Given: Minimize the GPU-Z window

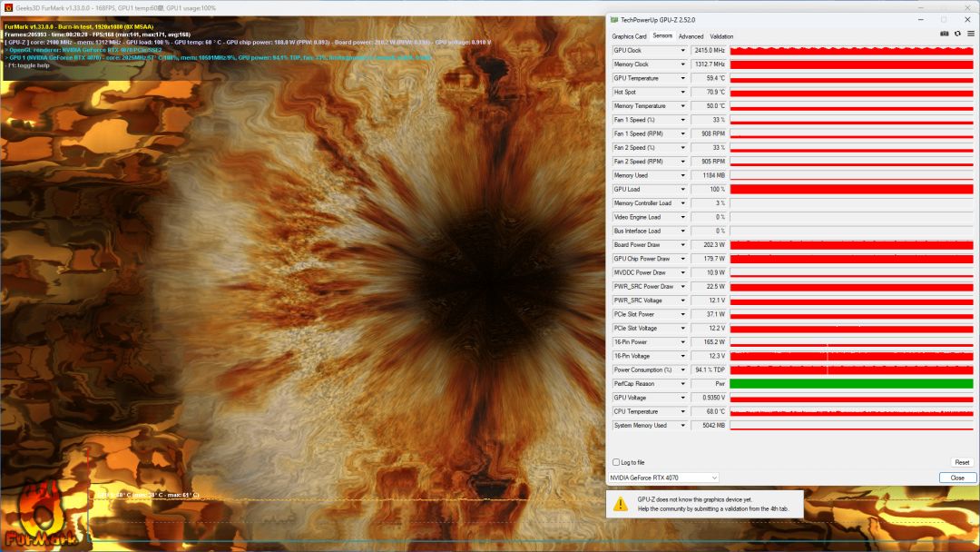Looking at the screenshot, I should [921, 19].
